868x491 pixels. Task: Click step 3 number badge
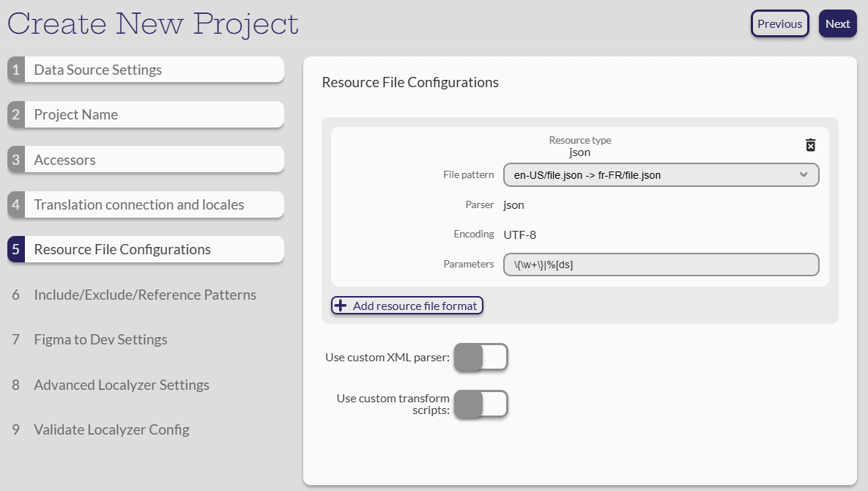click(x=16, y=160)
